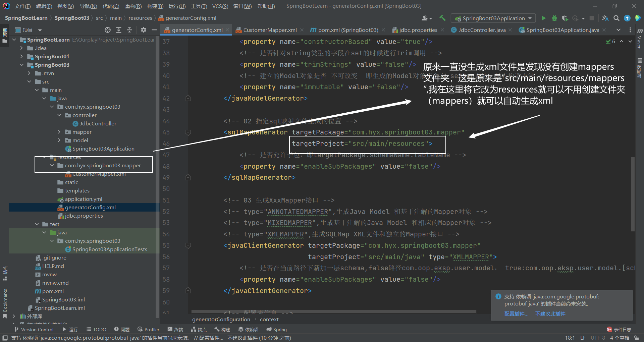Expand the model package
Image resolution: width=644 pixels, height=342 pixels.
click(x=59, y=140)
